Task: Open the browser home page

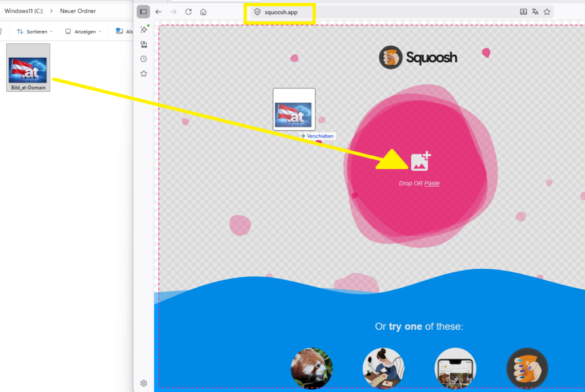Action: [x=203, y=12]
